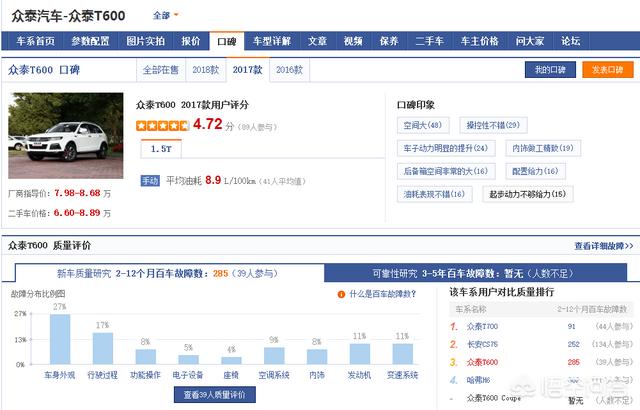The image size is (640, 410).
Task: Open 保养 nav tab
Action: click(389, 41)
